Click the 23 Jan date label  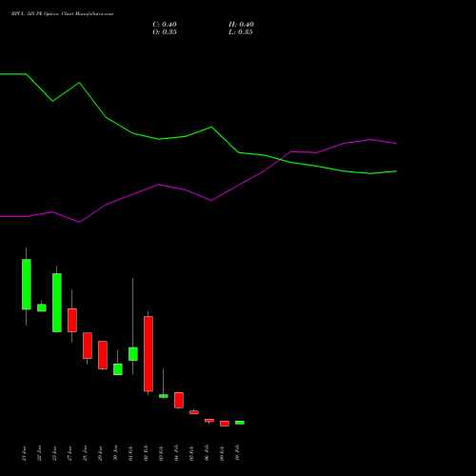coord(55,453)
